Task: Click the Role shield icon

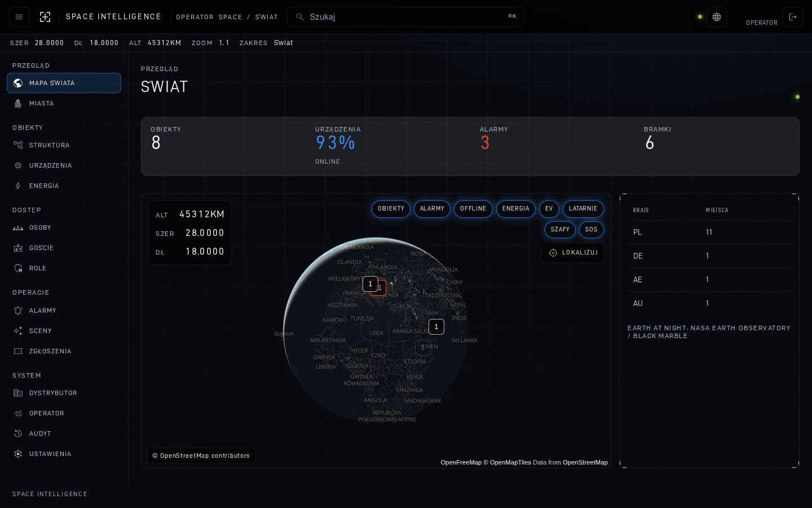Action: pyautogui.click(x=18, y=268)
